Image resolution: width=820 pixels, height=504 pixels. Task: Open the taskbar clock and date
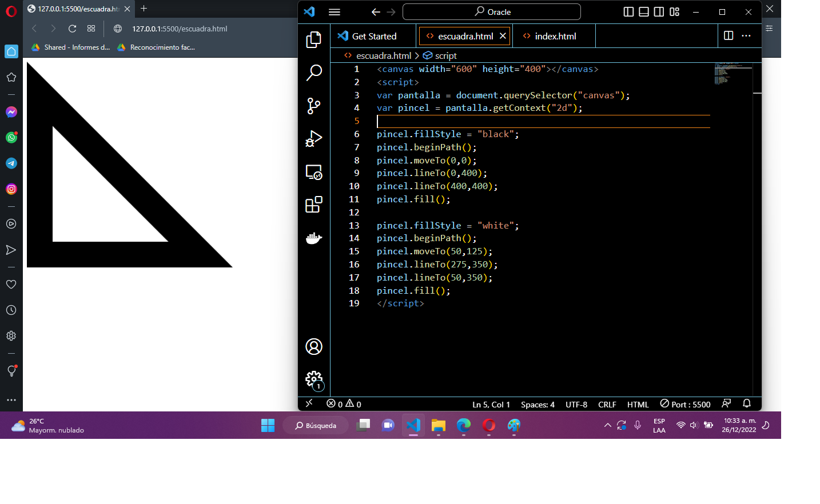(x=739, y=425)
